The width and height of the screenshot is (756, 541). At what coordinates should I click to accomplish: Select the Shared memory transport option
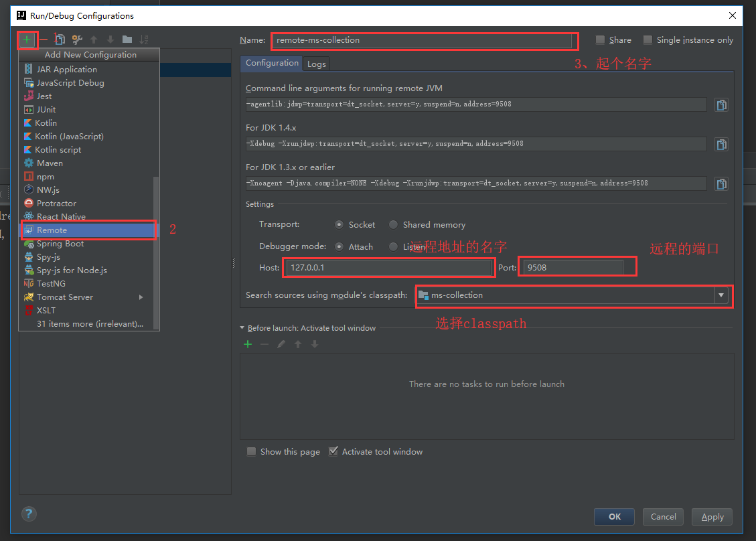[x=393, y=224]
